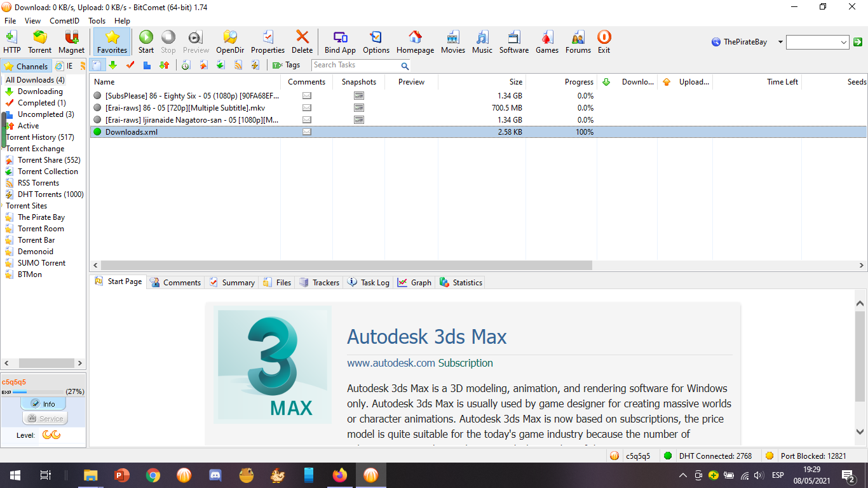Click the Bind App toolbar icon
This screenshot has height=488, width=868.
pyautogui.click(x=340, y=42)
